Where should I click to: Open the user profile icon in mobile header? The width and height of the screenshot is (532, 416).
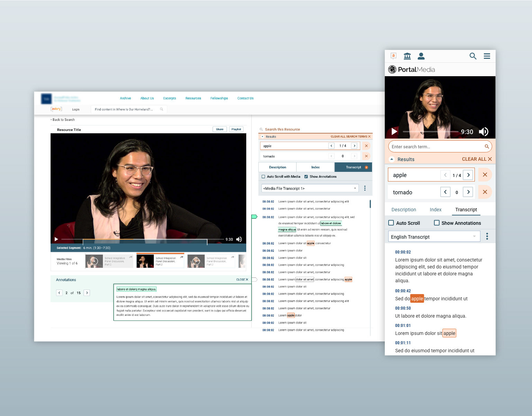tap(421, 56)
